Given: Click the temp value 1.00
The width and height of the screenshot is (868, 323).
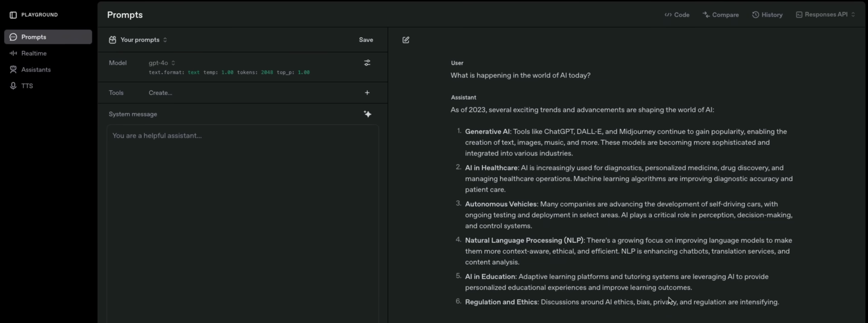Looking at the screenshot, I should [227, 72].
